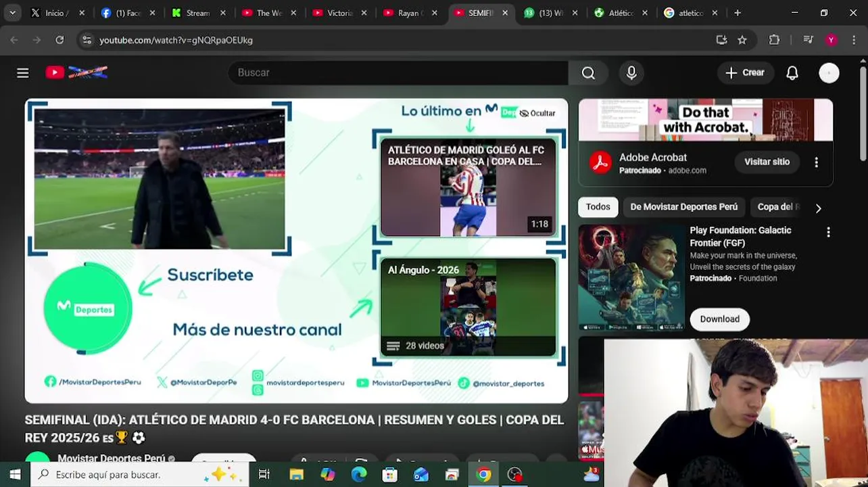View site information icon beside URL
Image resolution: width=868 pixels, height=487 pixels.
pos(87,40)
